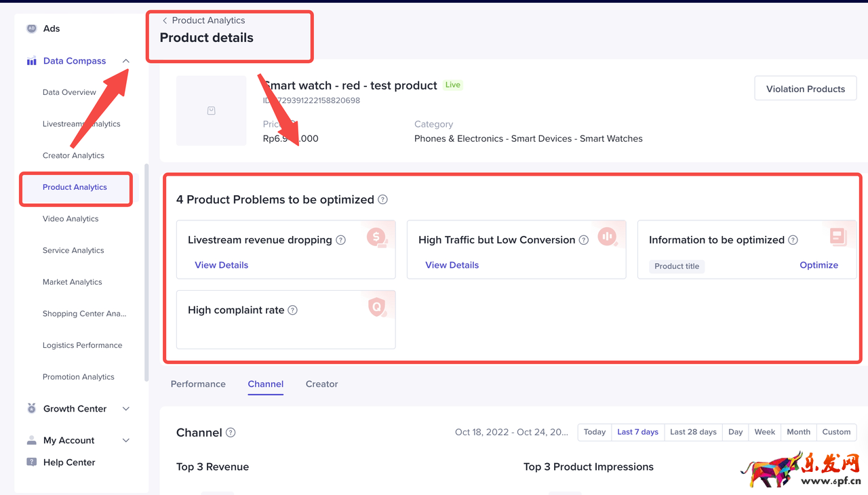
Task: Click the revenue dollar icon on Livestream card
Action: (x=377, y=237)
